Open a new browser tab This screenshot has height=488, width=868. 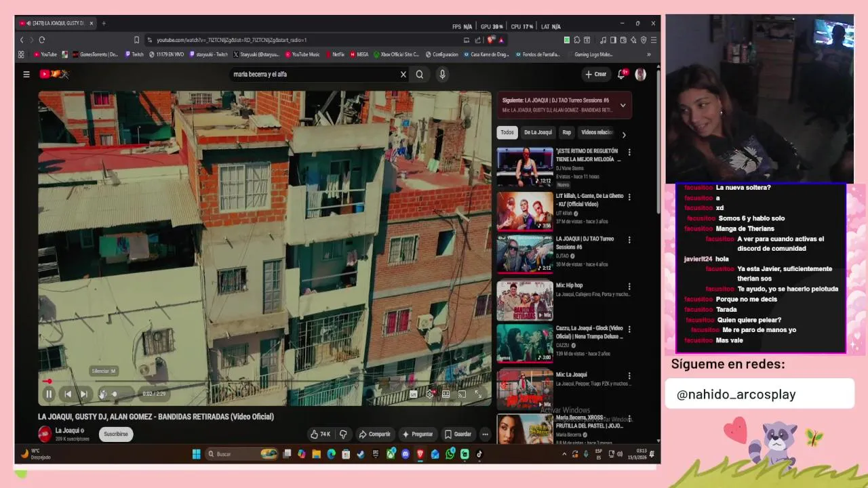click(104, 23)
